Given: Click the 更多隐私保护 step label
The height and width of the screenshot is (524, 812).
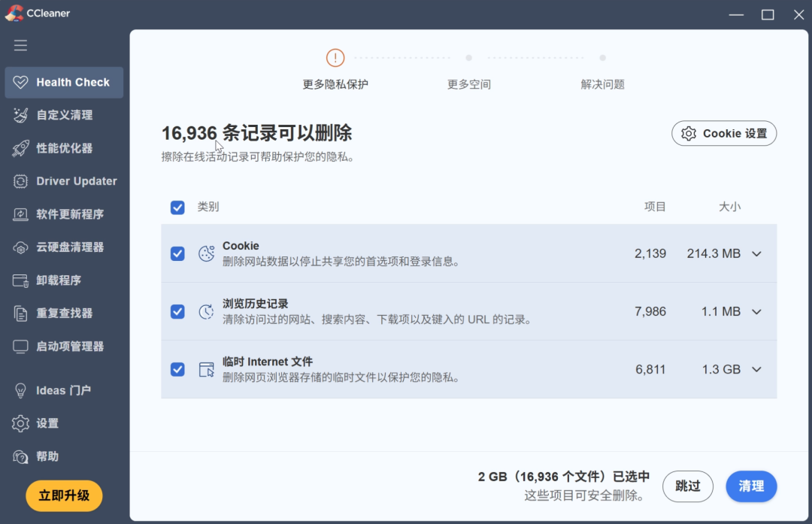Looking at the screenshot, I should coord(335,84).
